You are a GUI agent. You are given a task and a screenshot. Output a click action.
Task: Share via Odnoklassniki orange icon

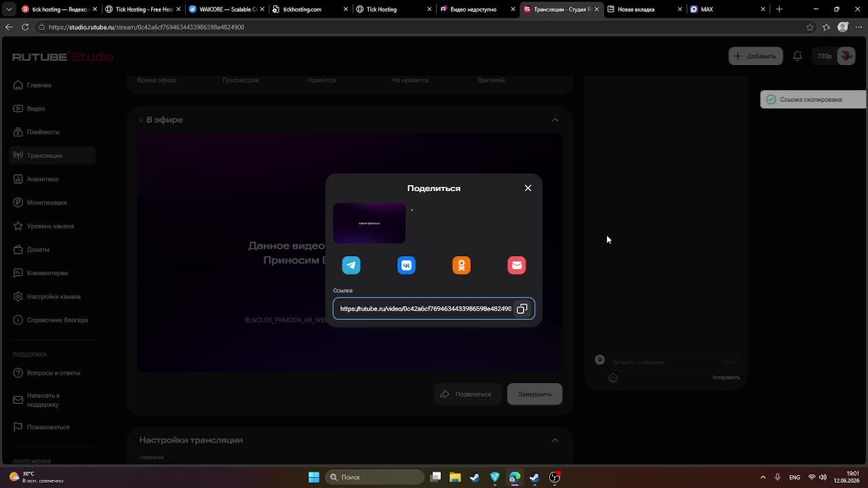pyautogui.click(x=461, y=265)
